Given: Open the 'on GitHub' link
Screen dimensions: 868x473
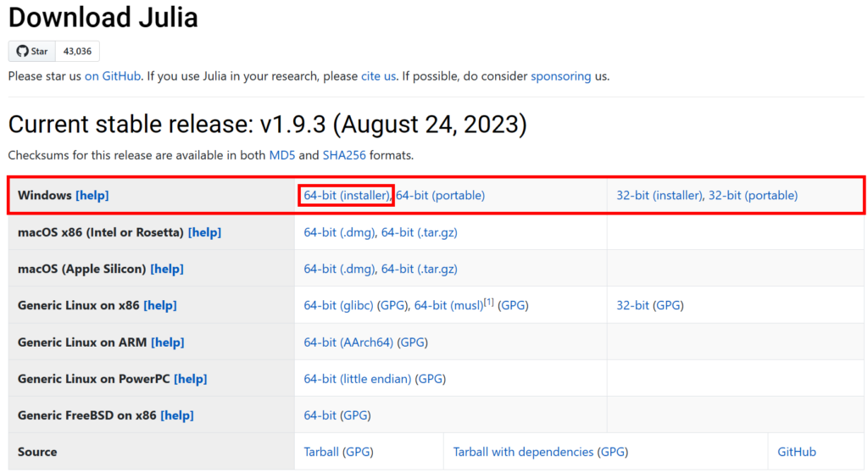Looking at the screenshot, I should point(113,76).
